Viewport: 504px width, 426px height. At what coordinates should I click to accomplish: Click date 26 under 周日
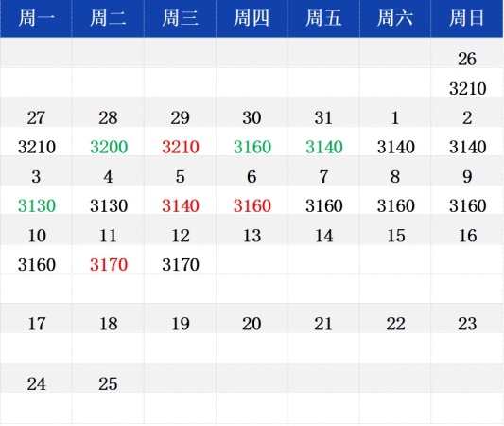pyautogui.click(x=467, y=59)
